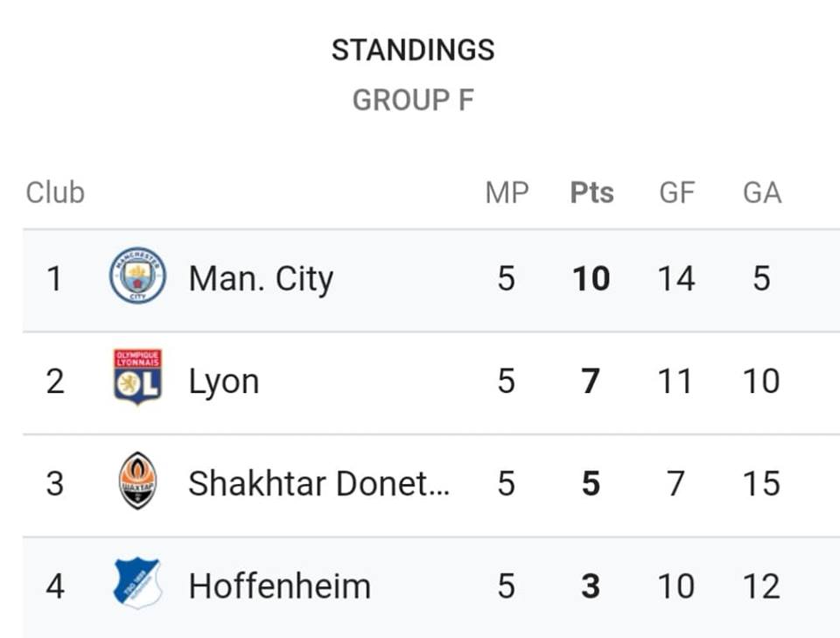Click the MP column header
The width and height of the screenshot is (840, 638).
coord(507,193)
